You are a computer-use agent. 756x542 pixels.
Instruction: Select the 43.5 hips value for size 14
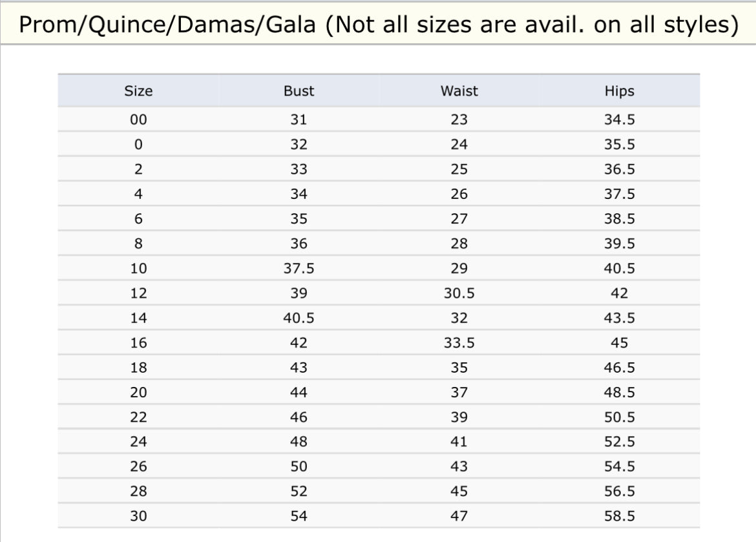pos(619,318)
